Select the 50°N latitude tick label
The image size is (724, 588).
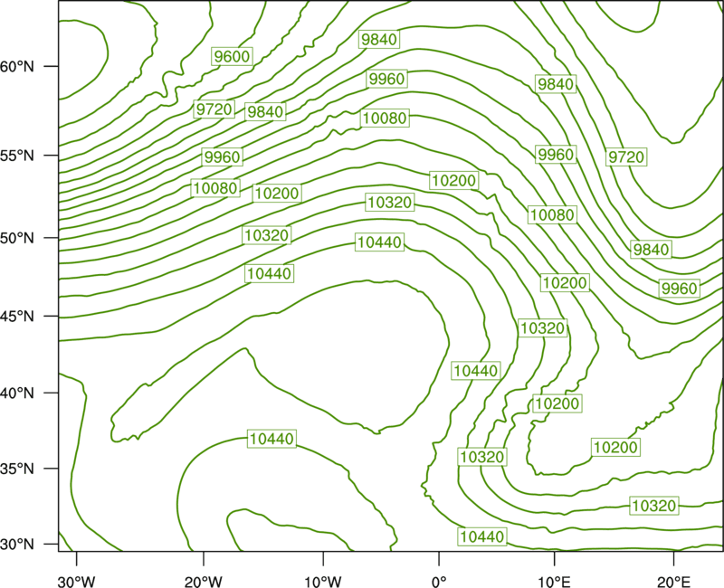(x=17, y=238)
